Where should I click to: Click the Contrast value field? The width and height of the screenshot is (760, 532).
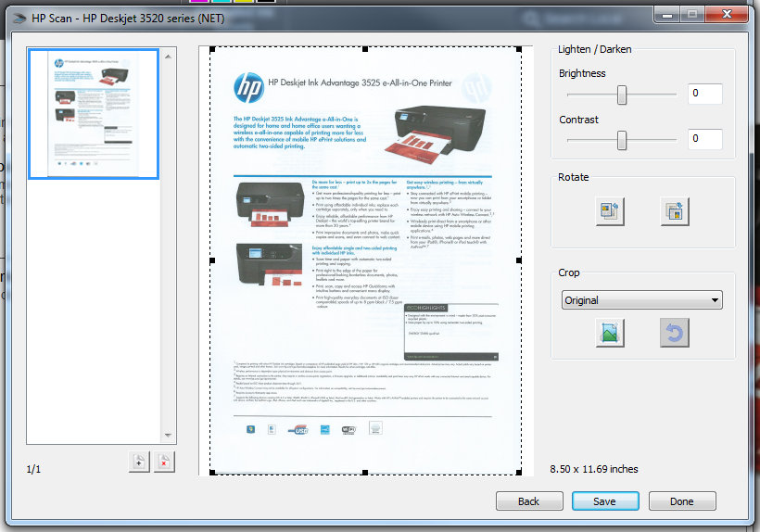coord(705,139)
